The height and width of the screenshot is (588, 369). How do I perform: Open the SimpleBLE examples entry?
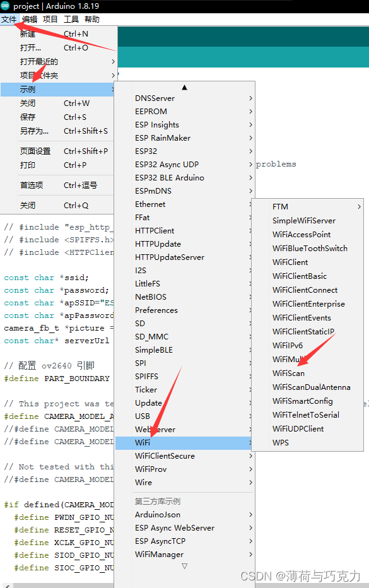(184, 350)
